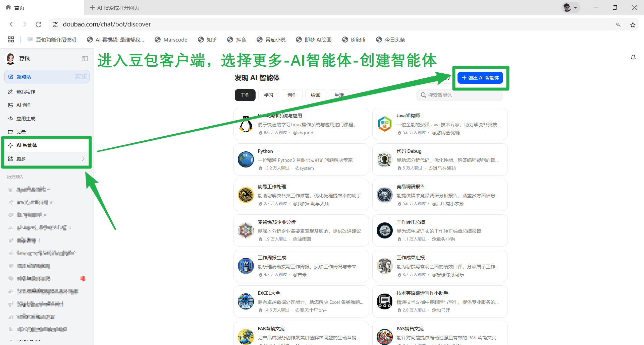Open the 帮我写作 sidebar item
Image resolution: width=644 pixels, height=345 pixels.
point(26,92)
